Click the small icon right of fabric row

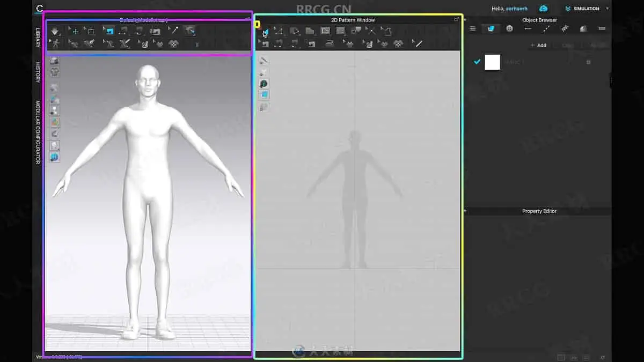coord(589,62)
